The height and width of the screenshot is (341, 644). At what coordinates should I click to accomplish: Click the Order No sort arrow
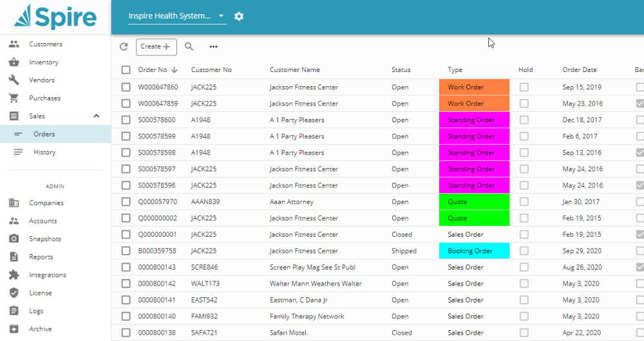point(174,69)
